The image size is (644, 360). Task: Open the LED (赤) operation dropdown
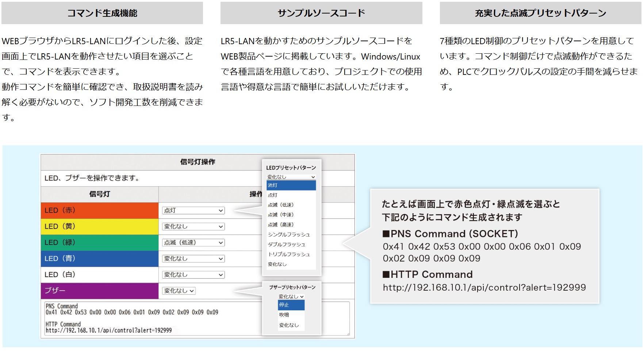pyautogui.click(x=193, y=211)
